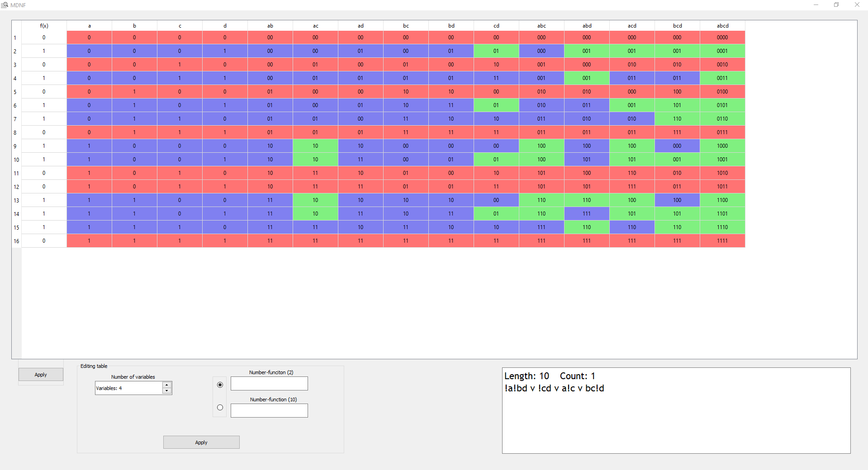Screen dimensions: 868x470
Task: Focus the Number-function (10) input field
Action: click(269, 411)
